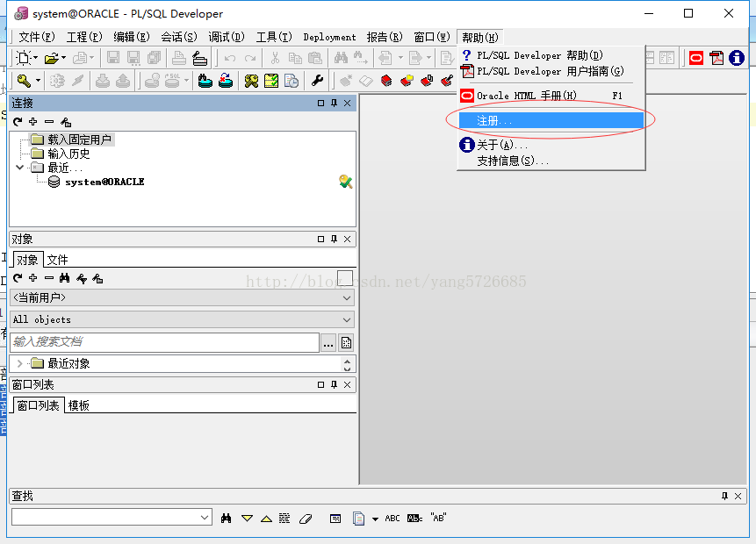Enable the "AB" regular expression search option
The image size is (756, 544).
coord(439,518)
